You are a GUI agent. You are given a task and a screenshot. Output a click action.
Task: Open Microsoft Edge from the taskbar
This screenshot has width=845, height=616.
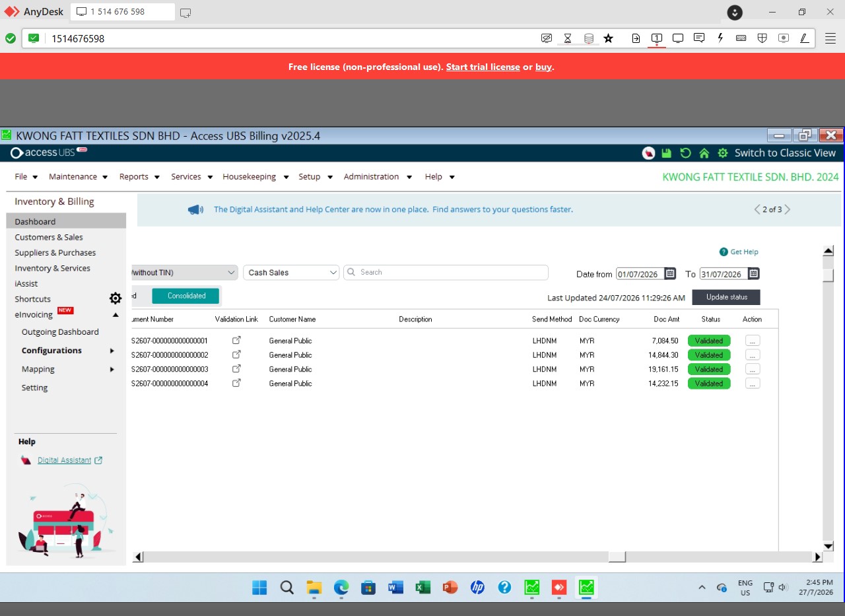pyautogui.click(x=341, y=587)
